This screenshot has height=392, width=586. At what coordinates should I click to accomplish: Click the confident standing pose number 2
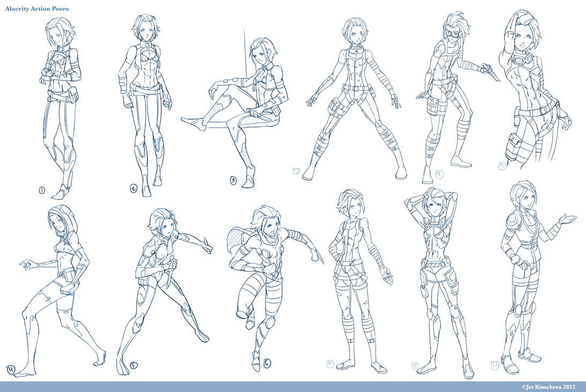coord(144,97)
